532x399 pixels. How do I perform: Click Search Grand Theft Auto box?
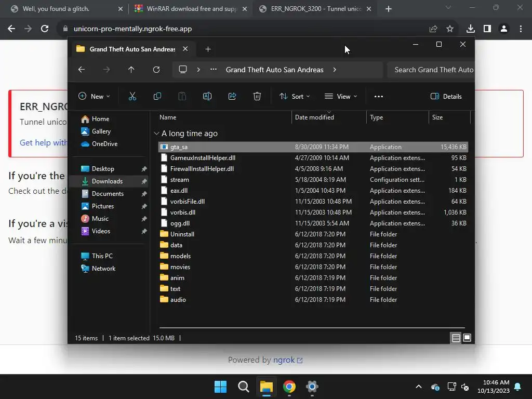[x=431, y=70]
